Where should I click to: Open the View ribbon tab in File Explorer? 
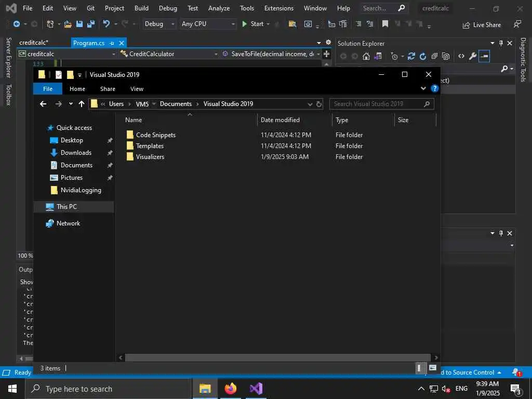click(x=137, y=89)
